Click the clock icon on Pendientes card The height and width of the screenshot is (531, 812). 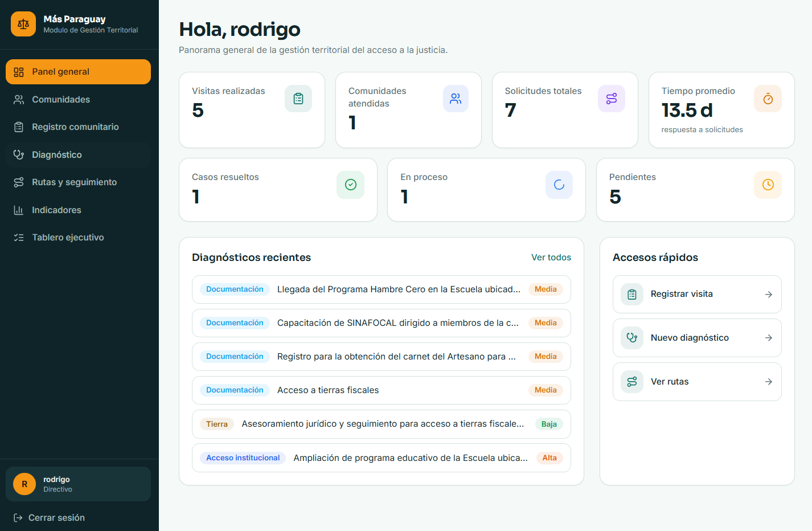coord(768,185)
